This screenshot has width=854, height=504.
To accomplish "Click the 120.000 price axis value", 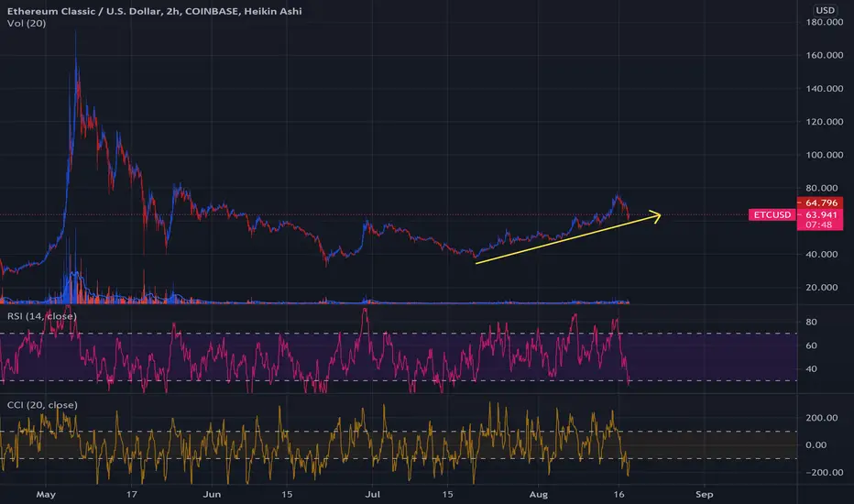I will click(x=825, y=122).
